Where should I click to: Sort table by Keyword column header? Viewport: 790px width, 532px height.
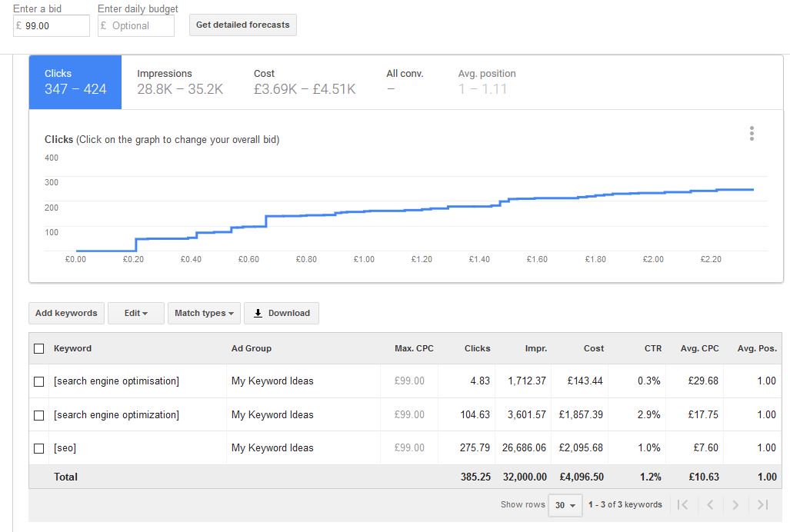(x=72, y=348)
